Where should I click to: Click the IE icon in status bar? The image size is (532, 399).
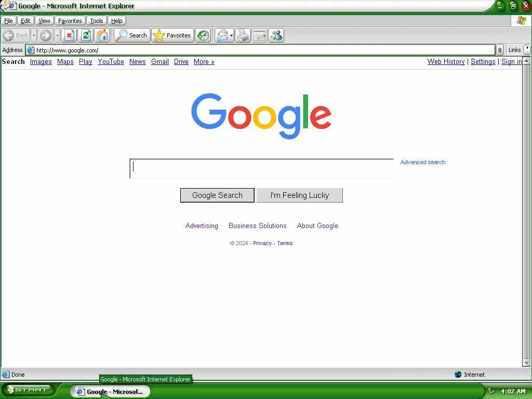pyautogui.click(x=5, y=374)
